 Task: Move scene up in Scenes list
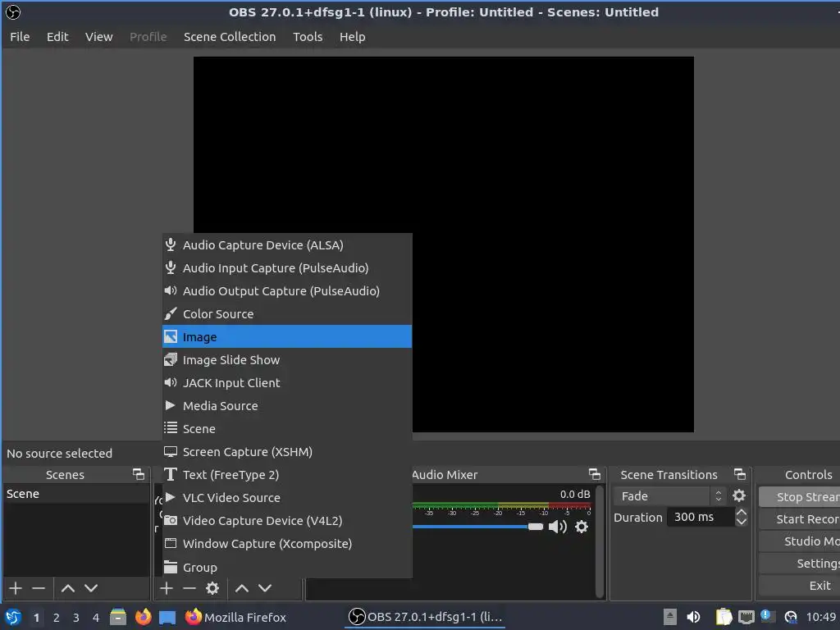68,588
